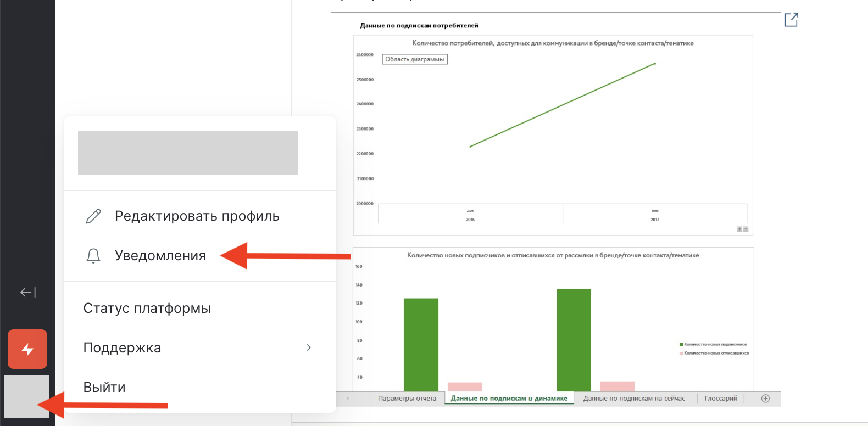Open Данные по подпискам на сейчас tab

coord(634,399)
